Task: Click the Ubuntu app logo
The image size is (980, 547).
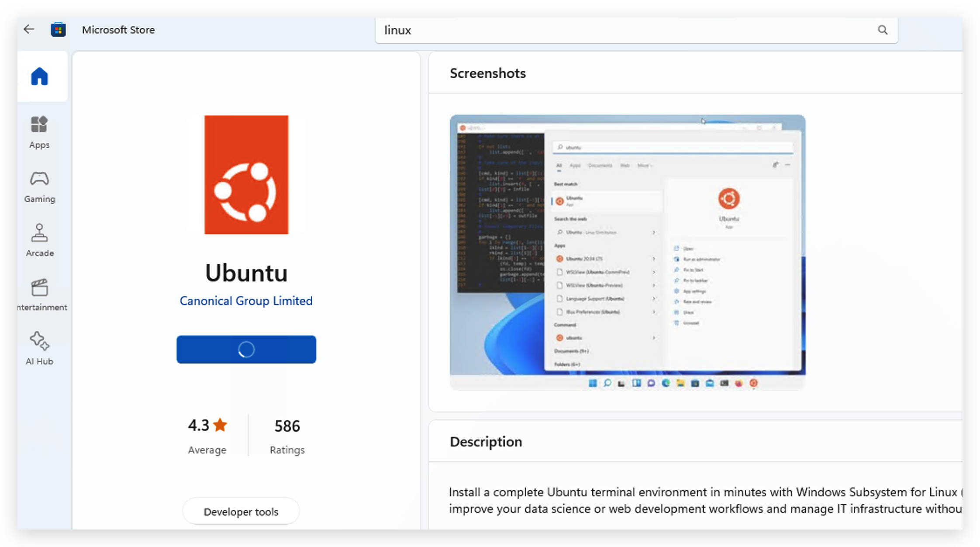Action: (246, 175)
